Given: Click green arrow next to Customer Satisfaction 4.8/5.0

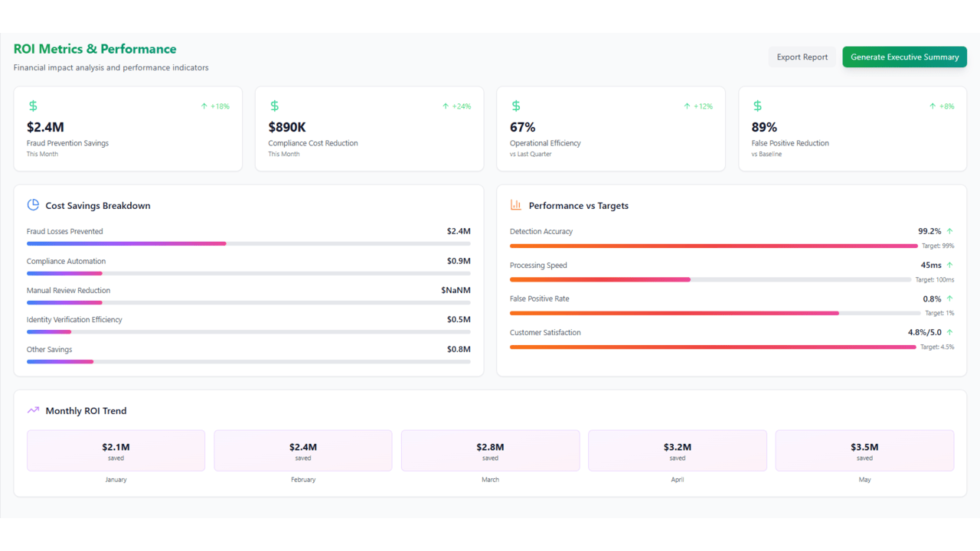Looking at the screenshot, I should click(949, 332).
